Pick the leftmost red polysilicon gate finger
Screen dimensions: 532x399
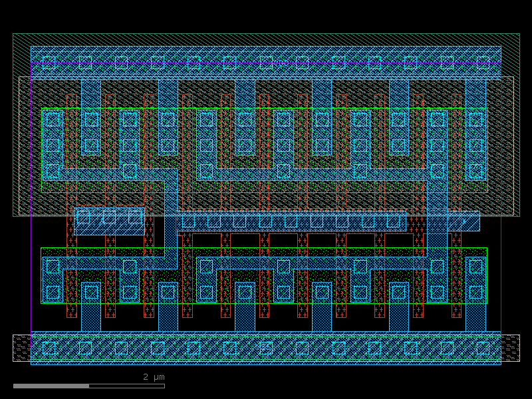[x=72, y=206]
